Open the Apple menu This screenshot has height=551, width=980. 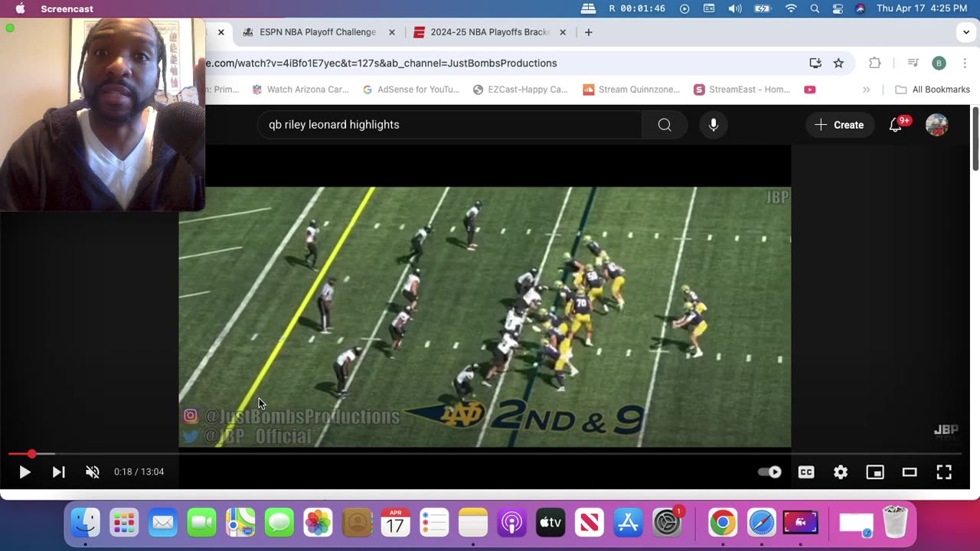click(x=20, y=8)
